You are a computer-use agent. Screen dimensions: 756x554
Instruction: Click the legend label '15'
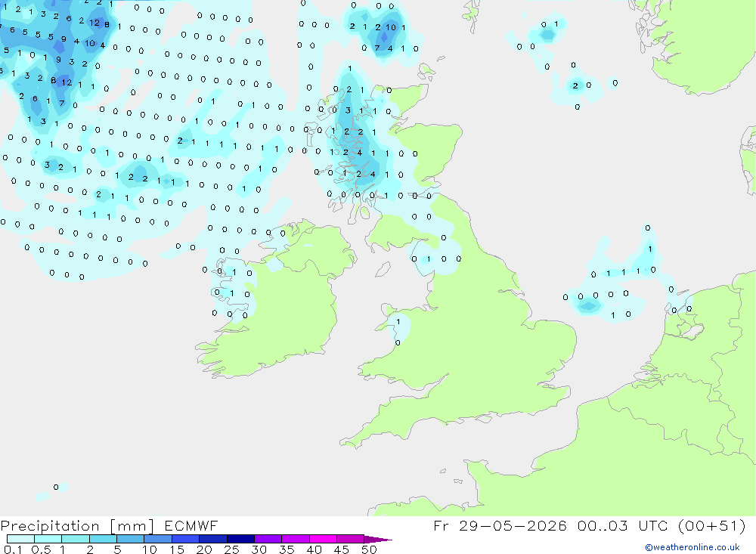tap(177, 549)
